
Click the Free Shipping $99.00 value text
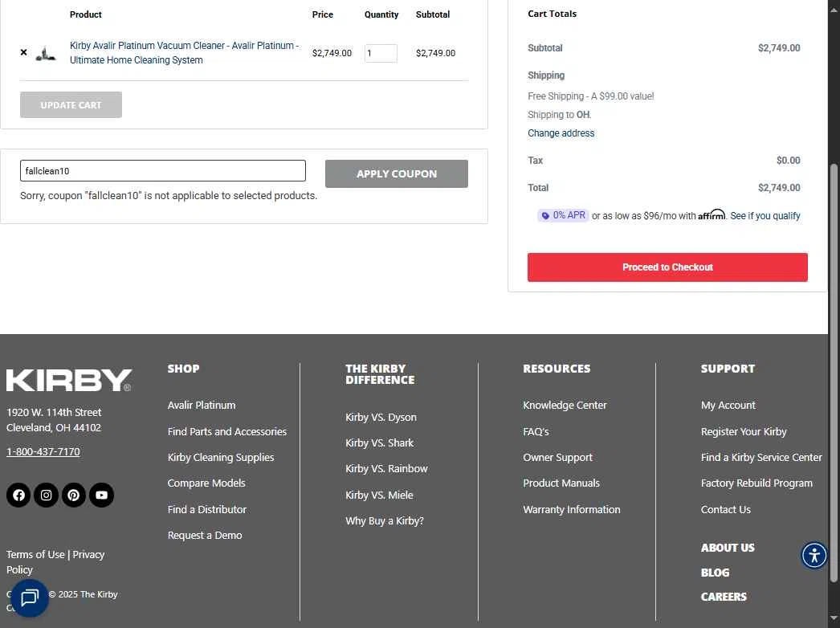(591, 96)
